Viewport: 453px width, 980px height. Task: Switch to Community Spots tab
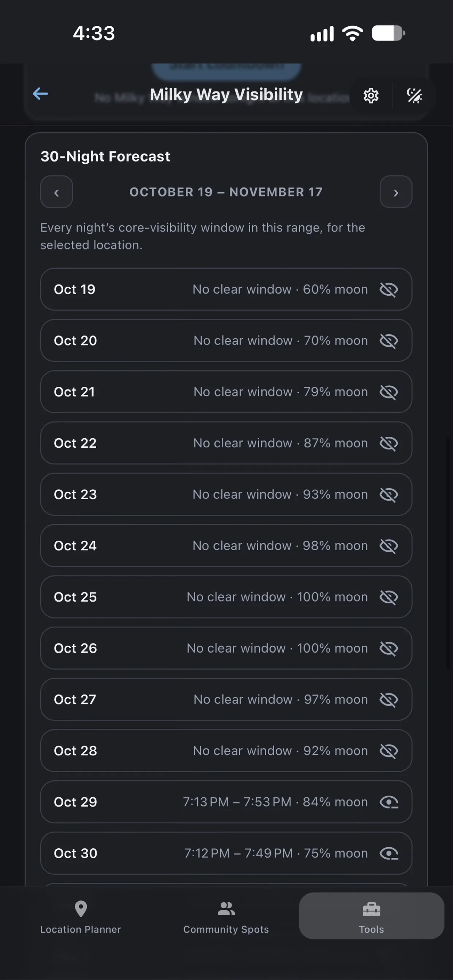pyautogui.click(x=226, y=916)
